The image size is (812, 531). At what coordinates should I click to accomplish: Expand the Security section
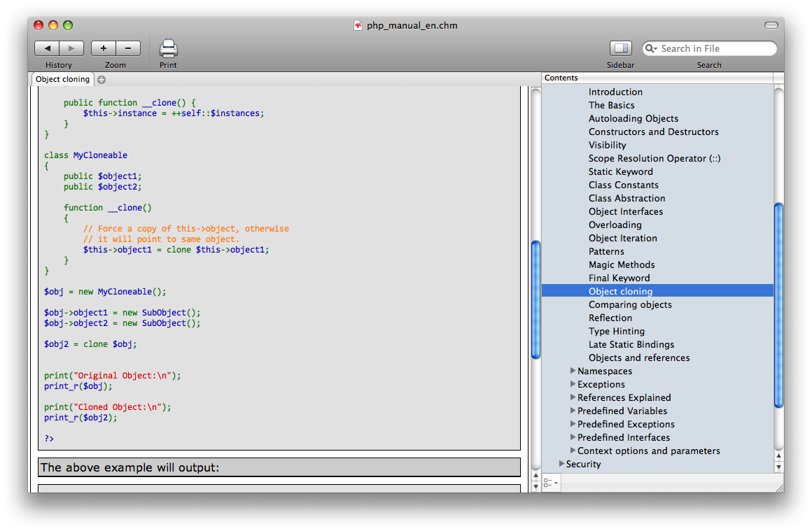coord(562,464)
